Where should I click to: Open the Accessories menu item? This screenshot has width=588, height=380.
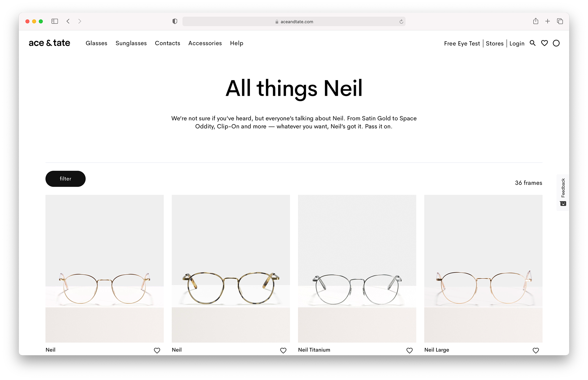click(x=205, y=43)
